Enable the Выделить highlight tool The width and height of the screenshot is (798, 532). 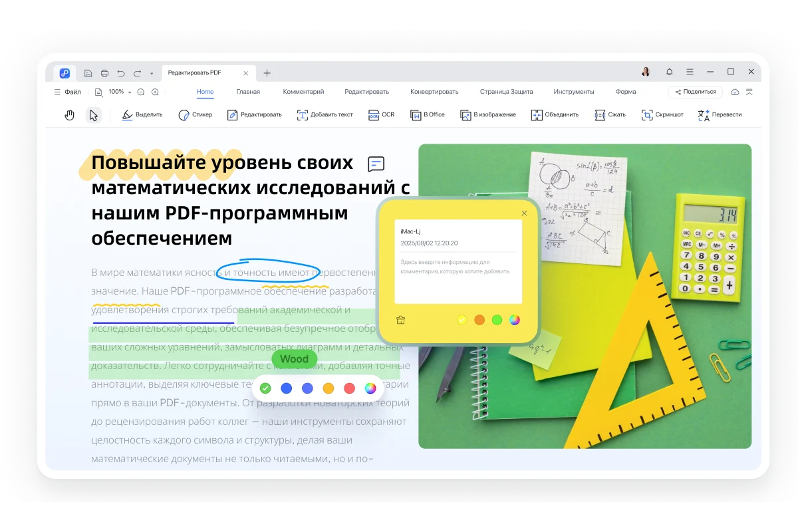(x=141, y=114)
